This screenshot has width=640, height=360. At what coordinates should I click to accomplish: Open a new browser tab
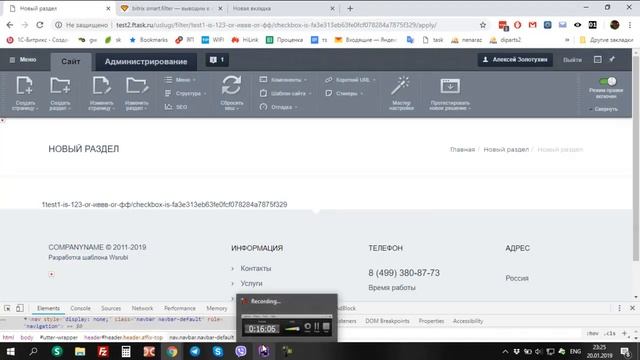pos(350,8)
